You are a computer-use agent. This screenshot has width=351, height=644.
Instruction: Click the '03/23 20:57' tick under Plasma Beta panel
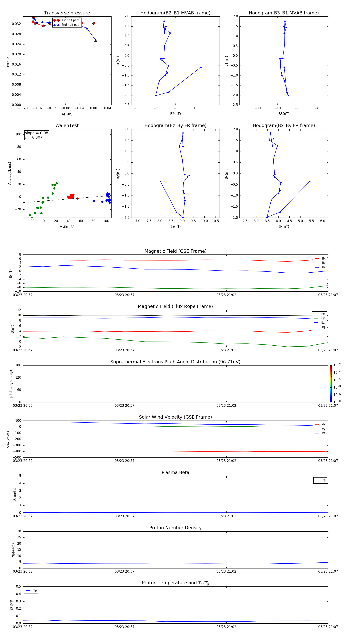coord(124,516)
